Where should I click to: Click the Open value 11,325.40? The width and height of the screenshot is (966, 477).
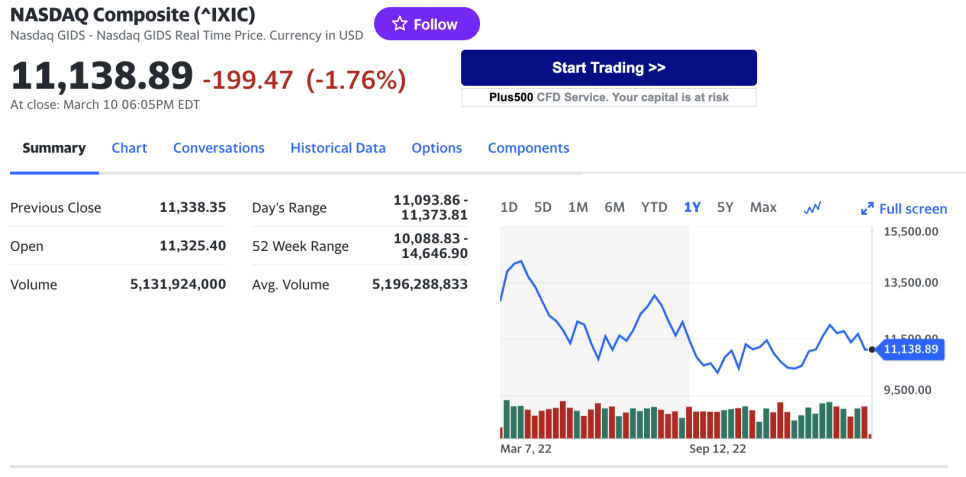click(x=193, y=246)
